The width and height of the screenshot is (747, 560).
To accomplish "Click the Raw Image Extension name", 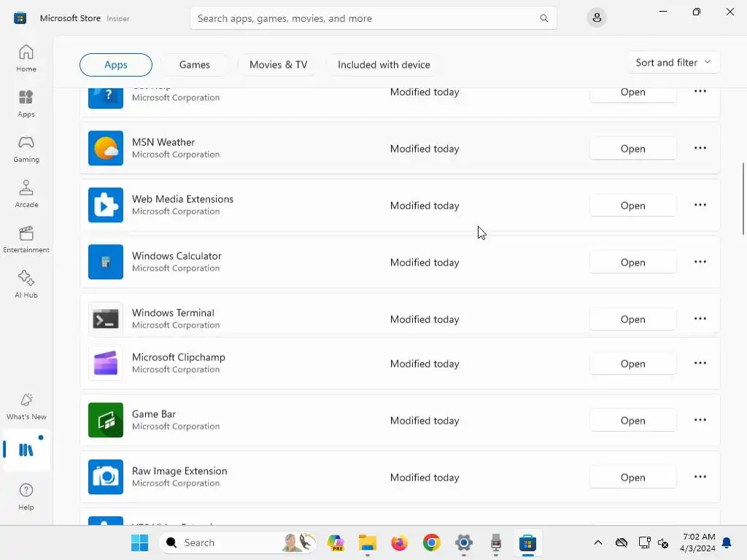I will point(179,471).
